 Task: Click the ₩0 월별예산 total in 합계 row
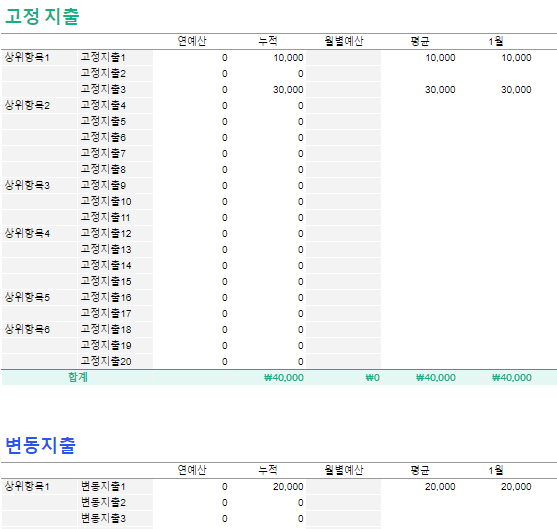[373, 378]
